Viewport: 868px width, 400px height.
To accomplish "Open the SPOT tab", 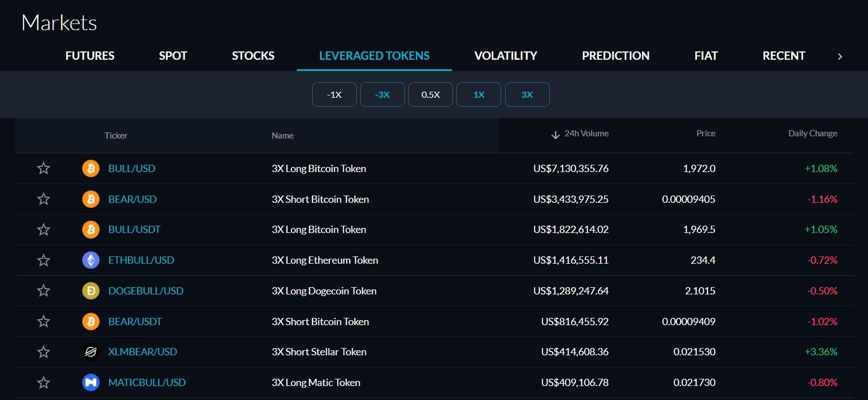I will click(x=173, y=56).
